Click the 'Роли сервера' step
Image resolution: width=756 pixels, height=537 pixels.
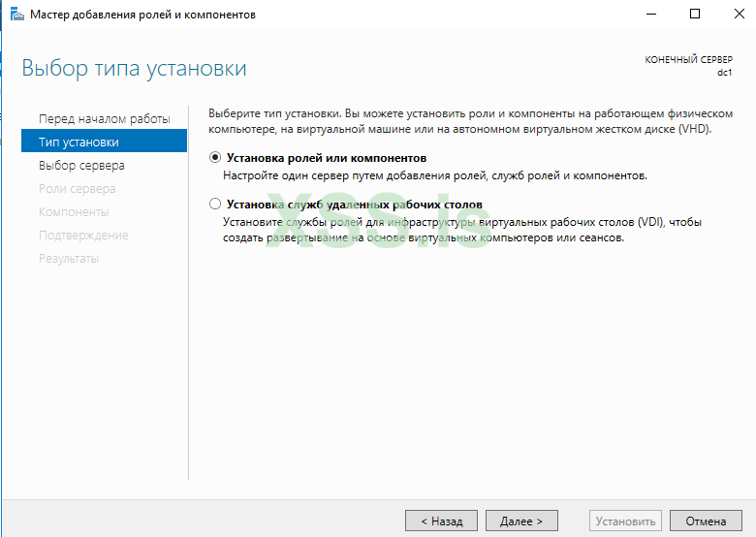coord(77,188)
